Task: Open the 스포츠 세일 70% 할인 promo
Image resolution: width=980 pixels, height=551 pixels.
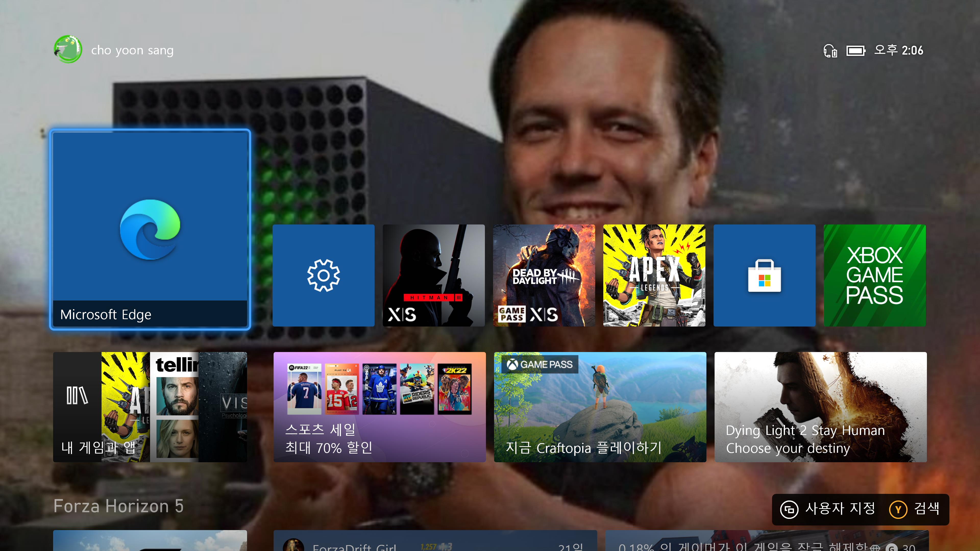Action: (379, 407)
